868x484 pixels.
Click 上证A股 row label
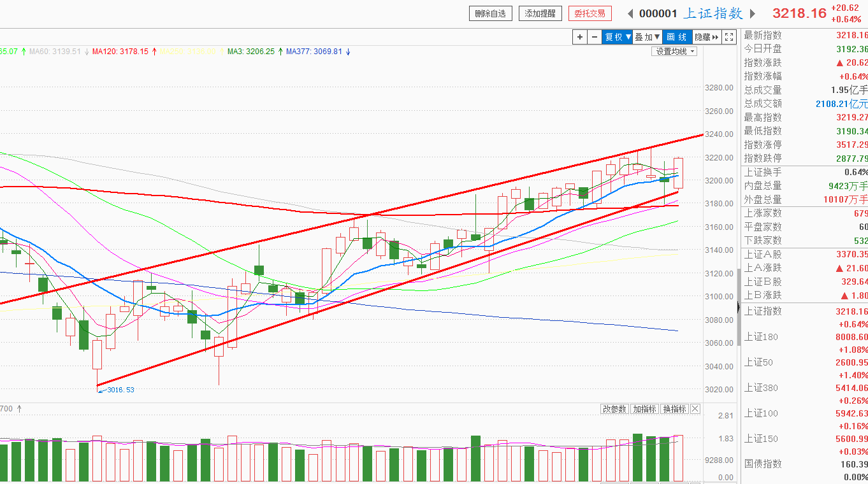pyautogui.click(x=763, y=254)
